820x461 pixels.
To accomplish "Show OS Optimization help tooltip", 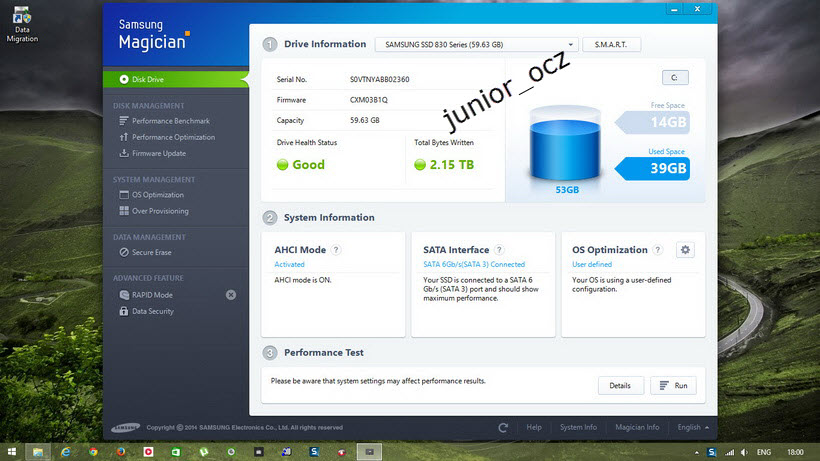I will tap(658, 250).
